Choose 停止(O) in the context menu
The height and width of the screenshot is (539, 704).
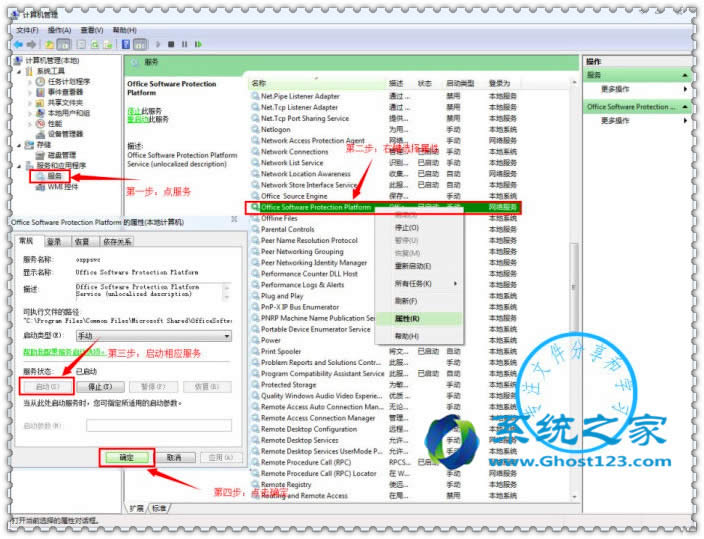coord(419,228)
